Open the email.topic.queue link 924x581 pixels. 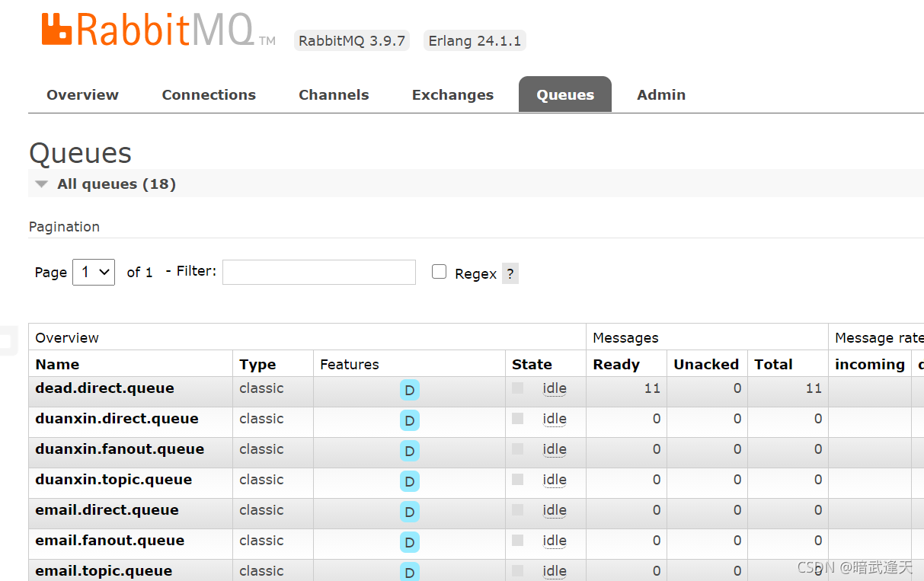104,570
